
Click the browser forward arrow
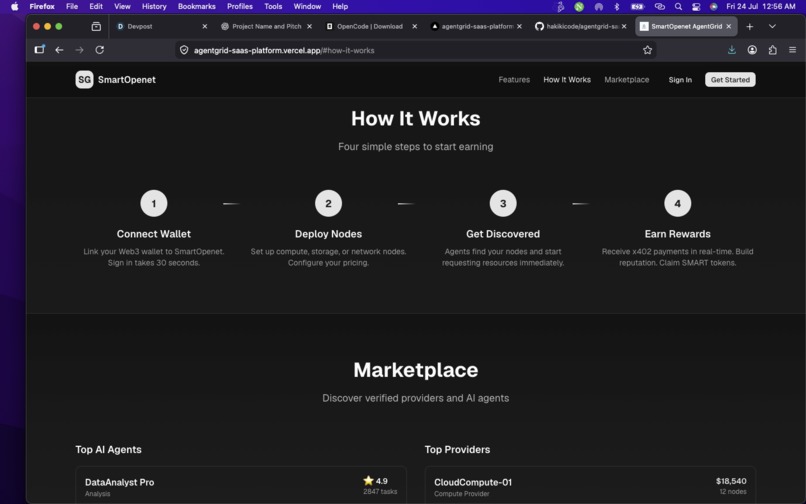point(79,50)
